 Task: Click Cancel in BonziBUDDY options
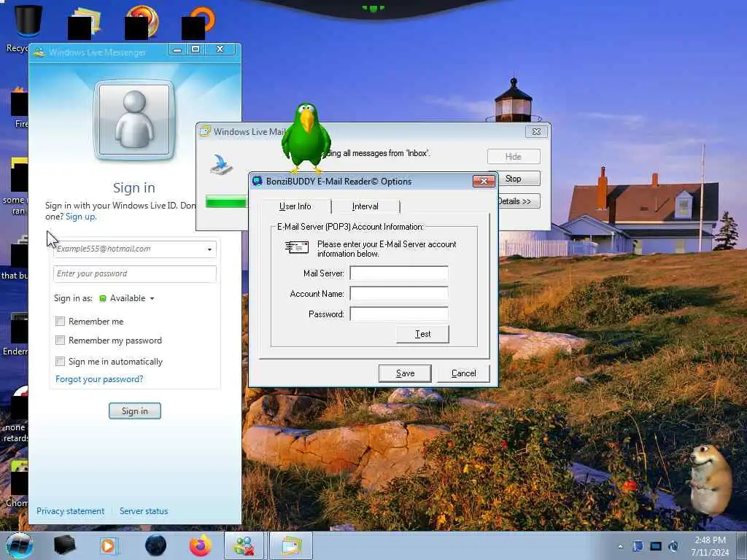(x=463, y=373)
